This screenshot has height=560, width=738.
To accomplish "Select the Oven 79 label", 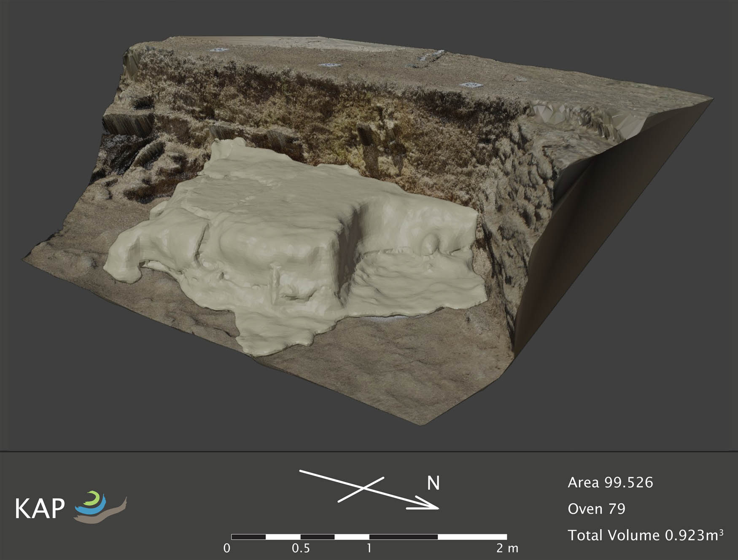I will pyautogui.click(x=596, y=509).
